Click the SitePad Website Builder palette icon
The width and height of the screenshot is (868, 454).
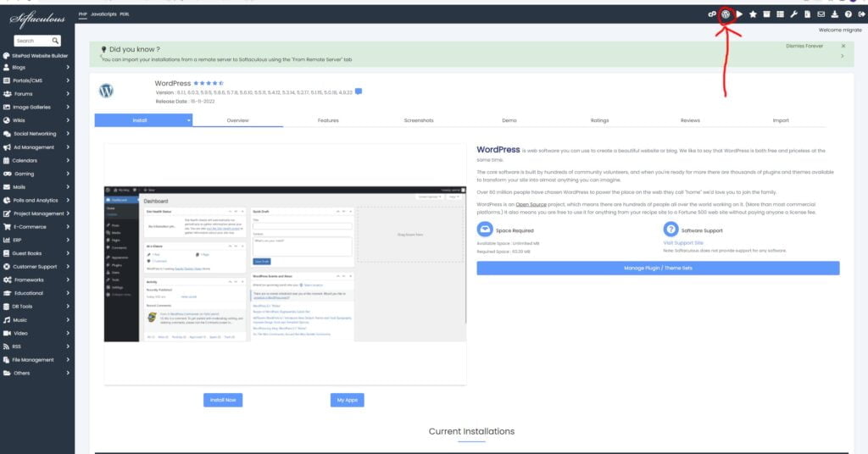(x=7, y=56)
